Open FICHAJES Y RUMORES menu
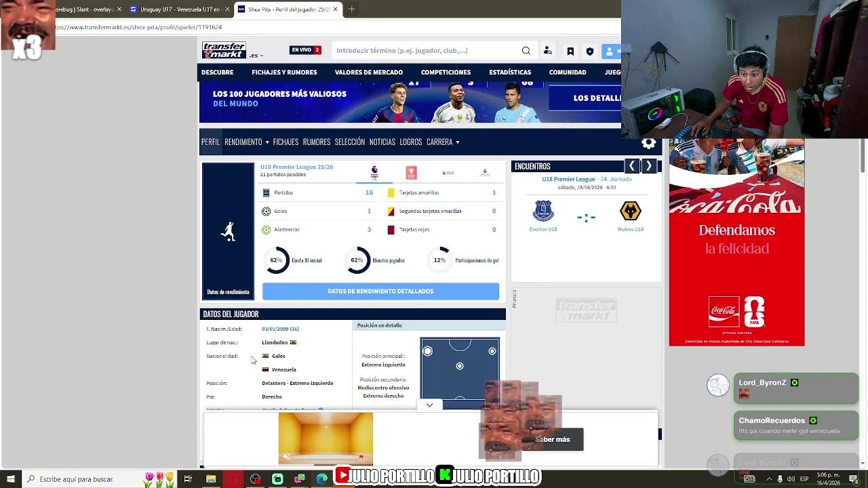Image resolution: width=868 pixels, height=488 pixels. [284, 72]
